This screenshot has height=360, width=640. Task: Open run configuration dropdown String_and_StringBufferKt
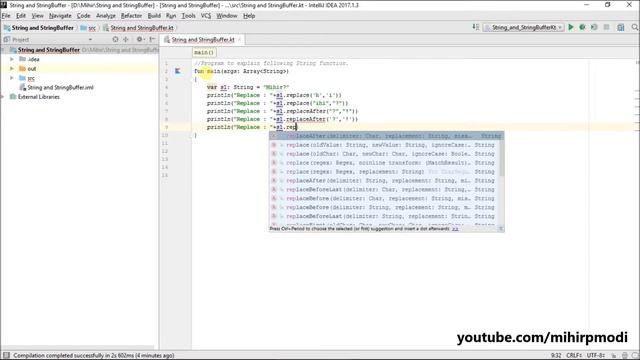click(523, 27)
